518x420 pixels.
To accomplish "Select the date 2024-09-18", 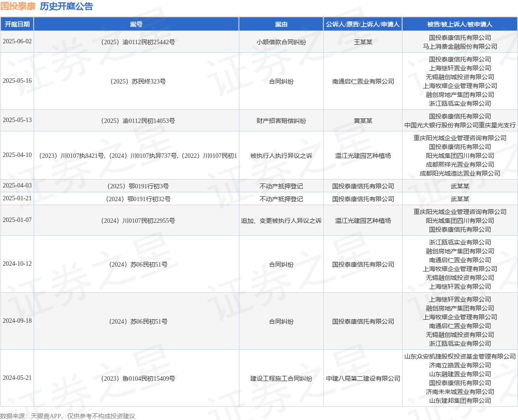I will pos(17,321).
